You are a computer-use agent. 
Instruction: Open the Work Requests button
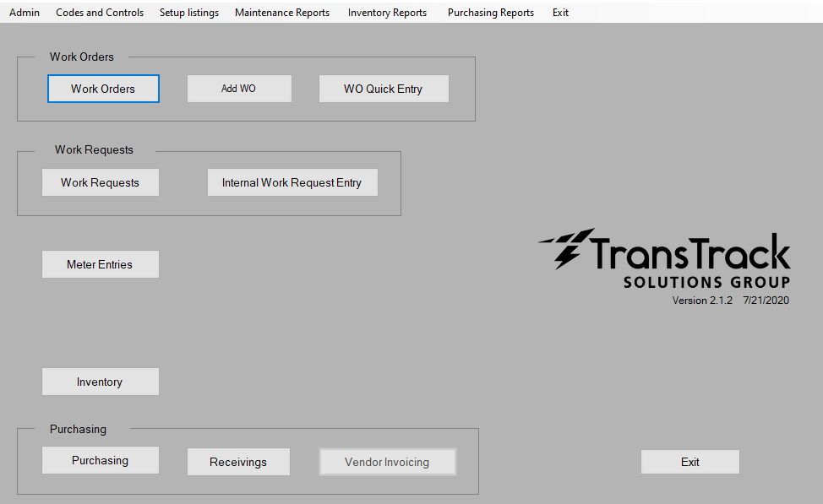[101, 182]
